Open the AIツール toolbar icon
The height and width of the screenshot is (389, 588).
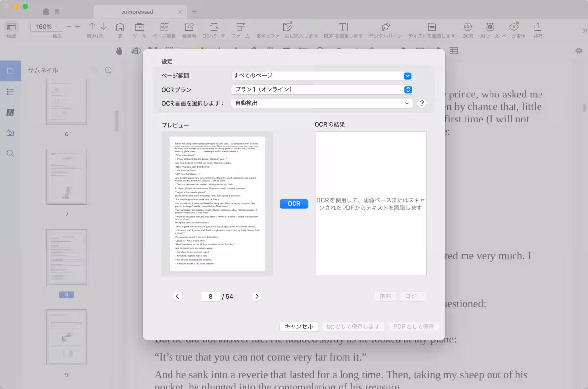pyautogui.click(x=490, y=29)
